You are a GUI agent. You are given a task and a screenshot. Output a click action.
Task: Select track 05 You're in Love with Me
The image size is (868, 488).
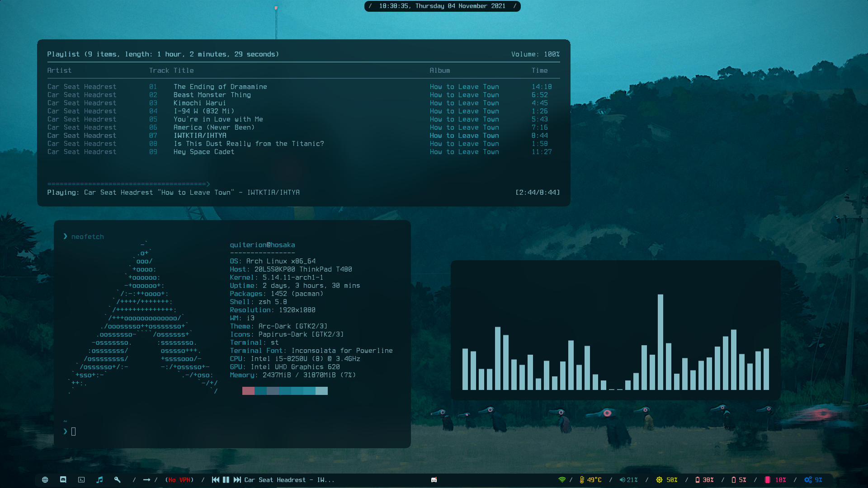click(x=303, y=119)
